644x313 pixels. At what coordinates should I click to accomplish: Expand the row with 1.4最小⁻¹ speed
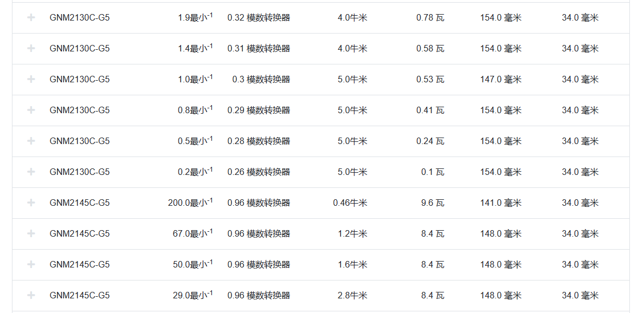[x=31, y=48]
